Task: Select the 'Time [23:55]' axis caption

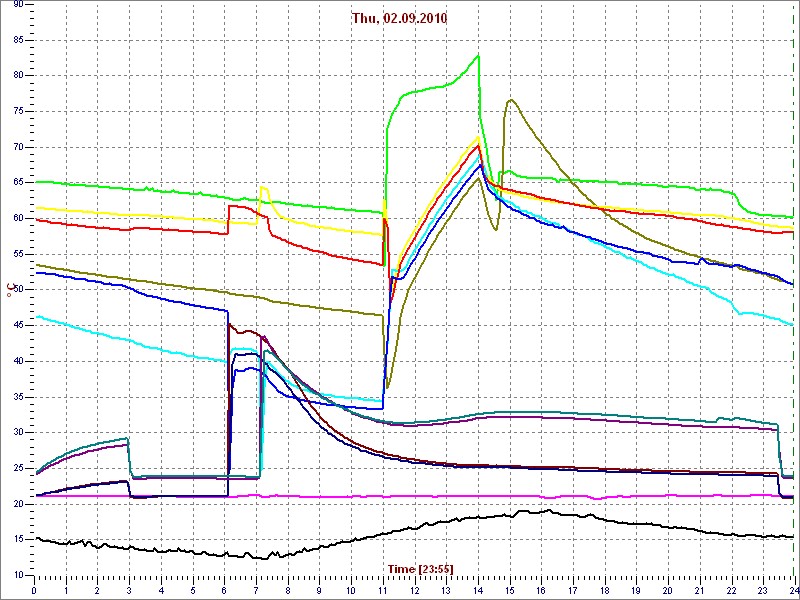Action: click(x=420, y=568)
